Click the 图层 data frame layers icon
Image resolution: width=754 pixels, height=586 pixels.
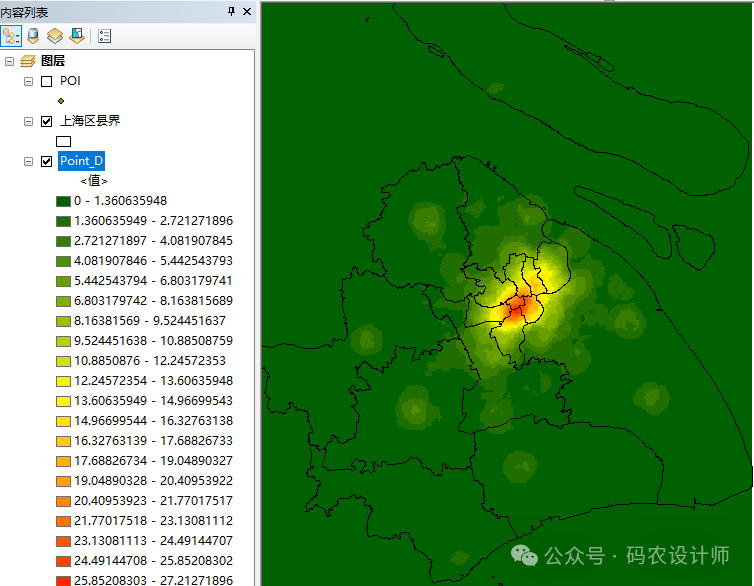tap(28, 61)
